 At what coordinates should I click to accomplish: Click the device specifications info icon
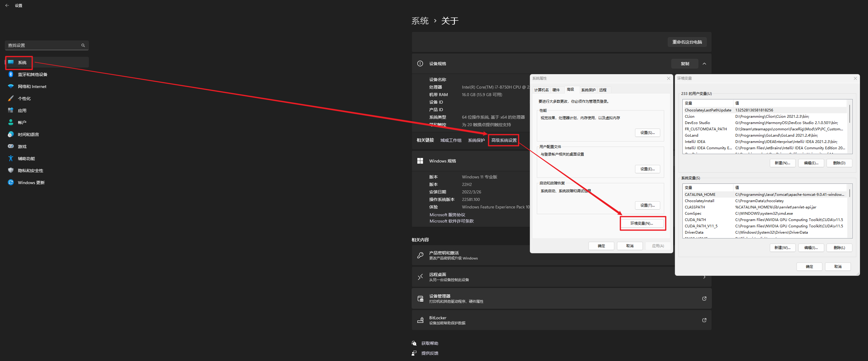point(420,63)
